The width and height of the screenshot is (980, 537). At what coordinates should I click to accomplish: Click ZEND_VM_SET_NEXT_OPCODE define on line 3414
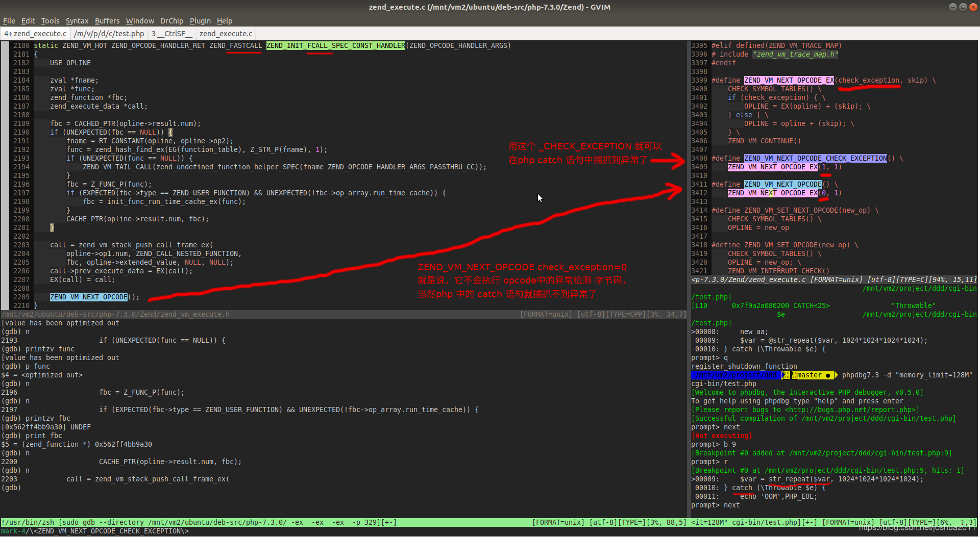pyautogui.click(x=791, y=211)
